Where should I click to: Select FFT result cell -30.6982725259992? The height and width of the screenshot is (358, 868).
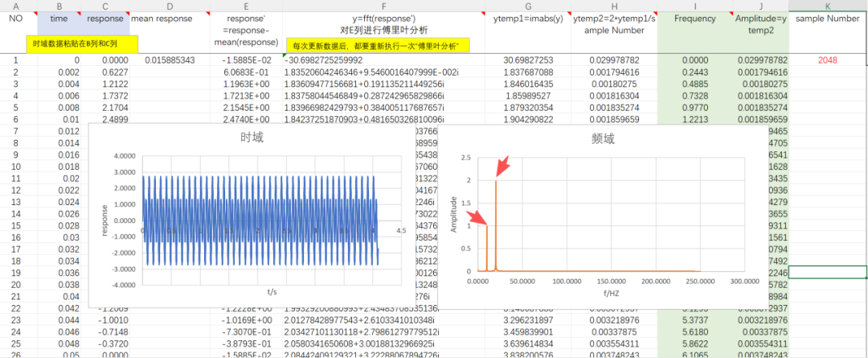click(383, 60)
